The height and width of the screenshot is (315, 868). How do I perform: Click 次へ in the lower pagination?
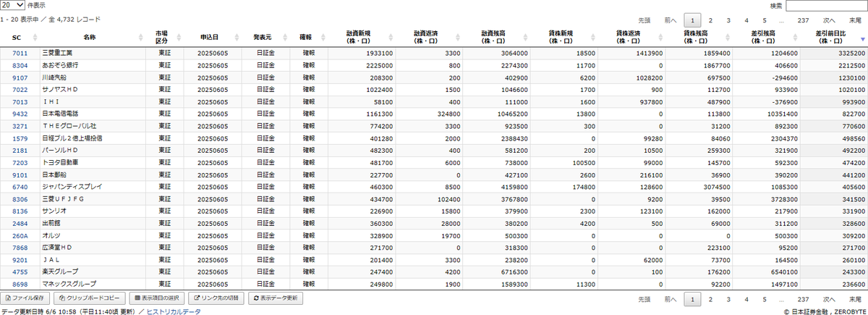(x=829, y=298)
